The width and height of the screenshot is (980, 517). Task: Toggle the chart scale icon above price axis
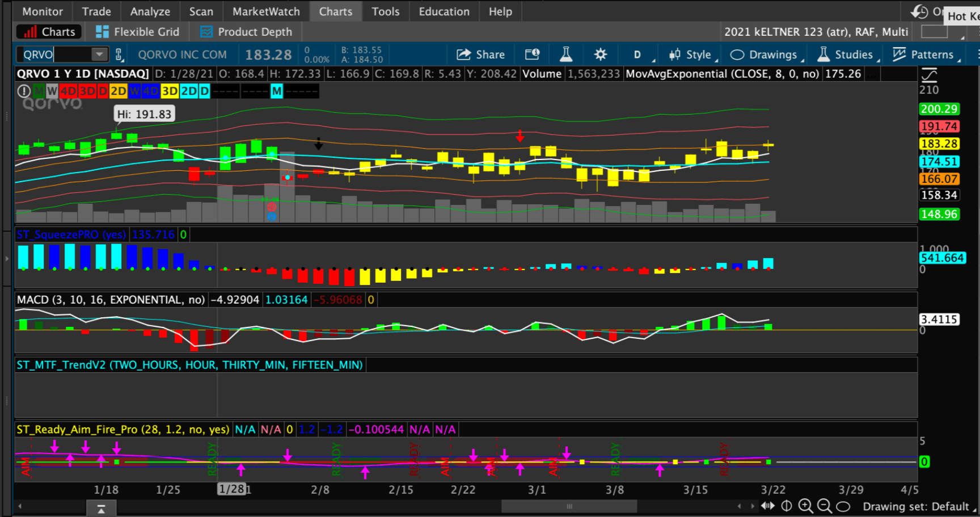click(x=929, y=74)
